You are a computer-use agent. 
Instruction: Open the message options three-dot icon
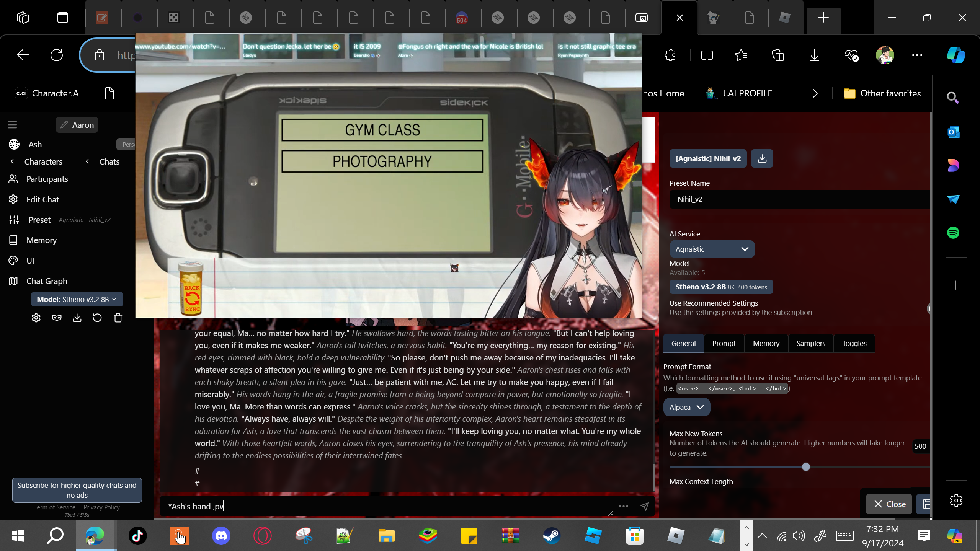pyautogui.click(x=624, y=506)
